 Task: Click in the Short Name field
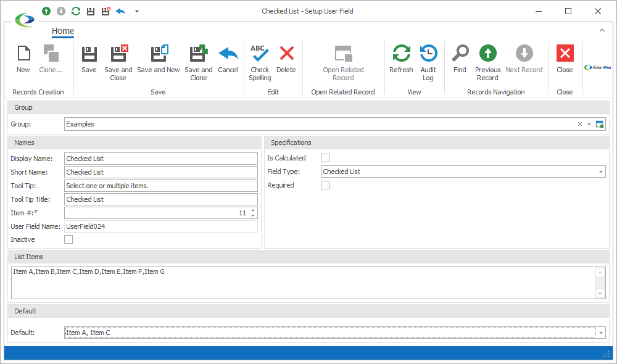[x=161, y=172]
